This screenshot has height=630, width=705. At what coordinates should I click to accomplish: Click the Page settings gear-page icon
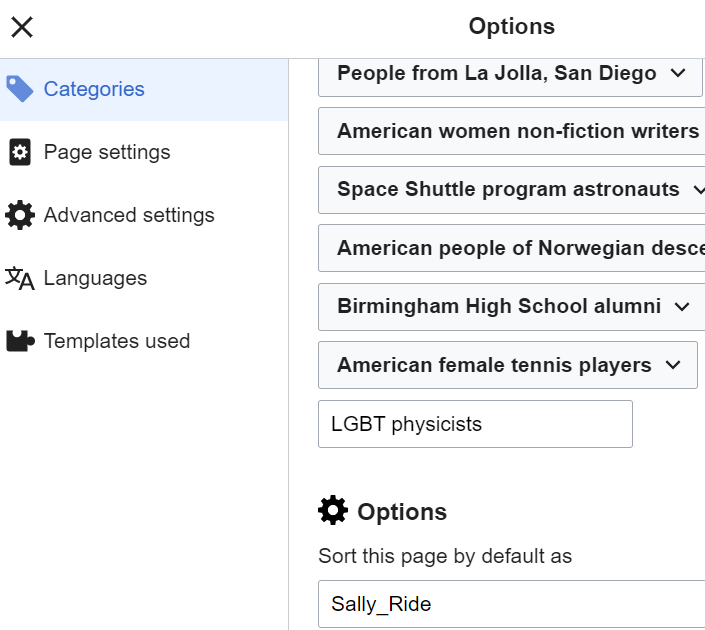(20, 152)
